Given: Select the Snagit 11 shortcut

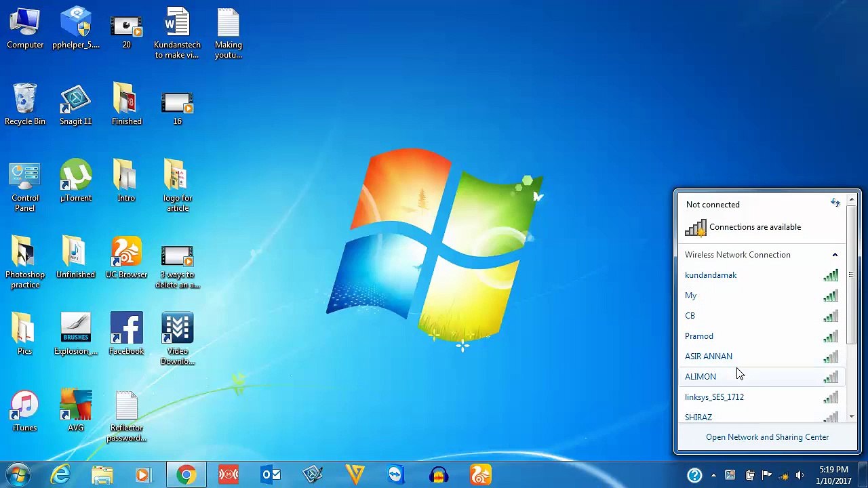Looking at the screenshot, I should point(75,105).
